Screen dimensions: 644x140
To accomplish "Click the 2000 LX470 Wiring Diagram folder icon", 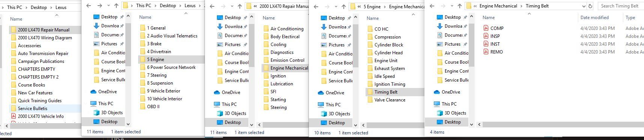I will pyautogui.click(x=14, y=37).
